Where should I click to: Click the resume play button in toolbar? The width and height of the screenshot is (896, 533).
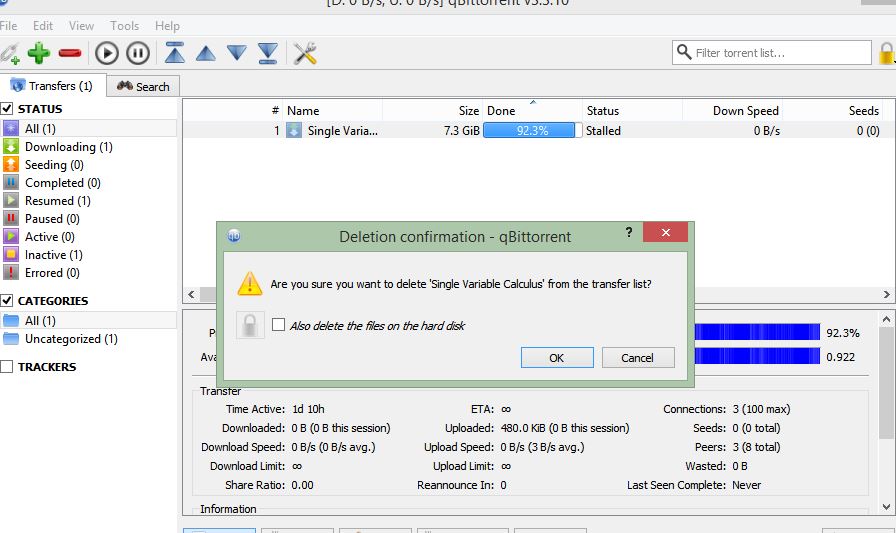click(107, 54)
